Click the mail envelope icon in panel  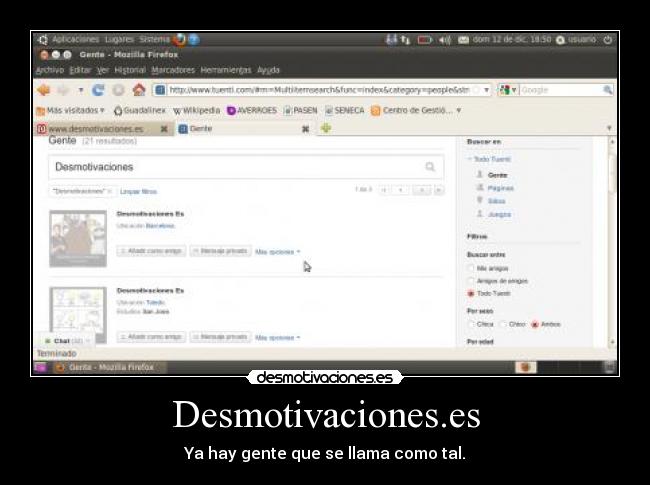(x=463, y=40)
